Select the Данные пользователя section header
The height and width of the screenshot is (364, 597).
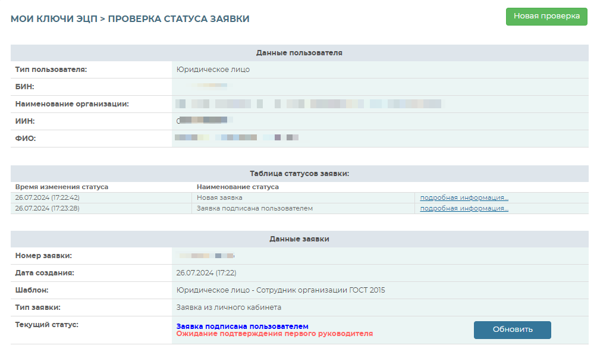[x=299, y=52]
